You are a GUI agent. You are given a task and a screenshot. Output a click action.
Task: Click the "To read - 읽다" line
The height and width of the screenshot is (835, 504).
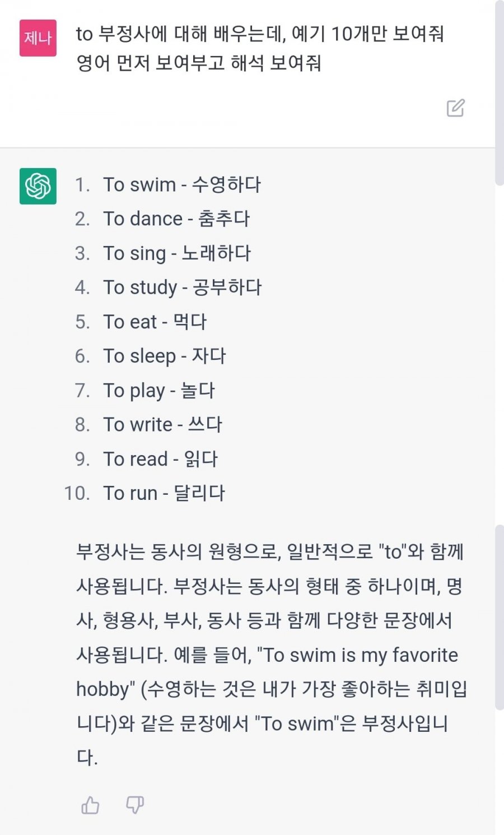pos(160,459)
